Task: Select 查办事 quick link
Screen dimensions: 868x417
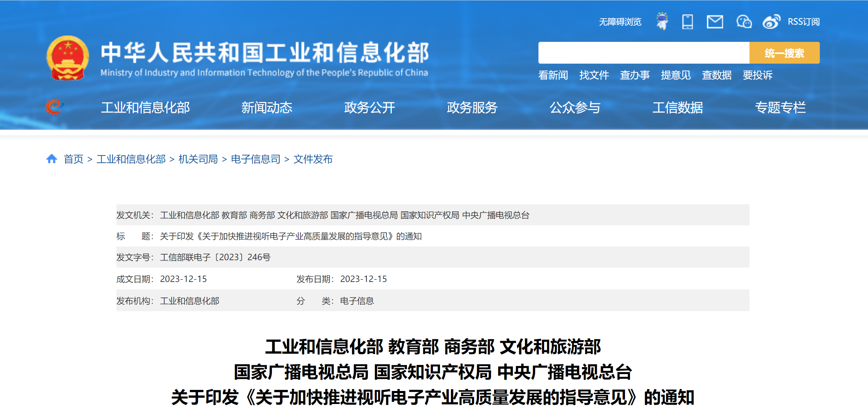Action: [635, 75]
